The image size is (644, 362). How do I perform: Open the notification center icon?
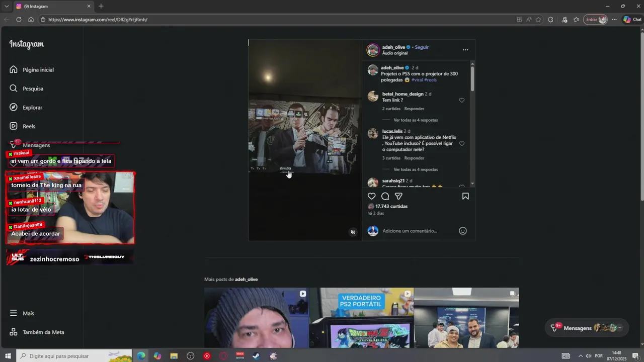[635, 356]
